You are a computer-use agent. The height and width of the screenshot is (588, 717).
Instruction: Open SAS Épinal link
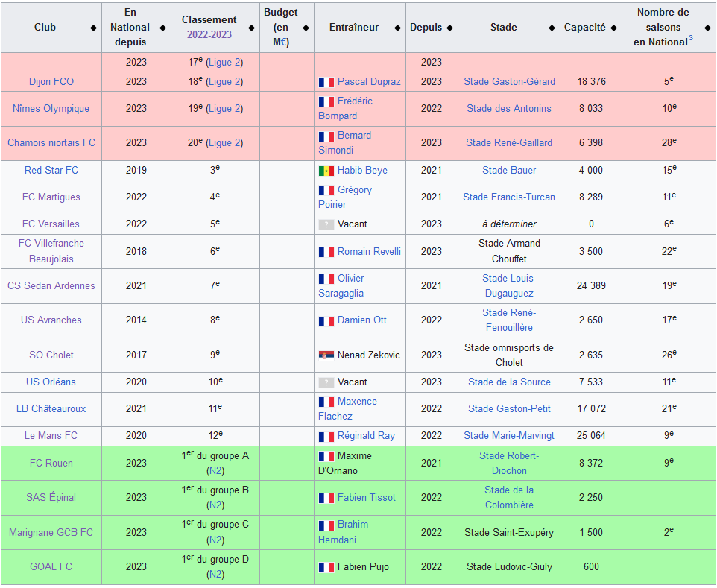(51, 498)
